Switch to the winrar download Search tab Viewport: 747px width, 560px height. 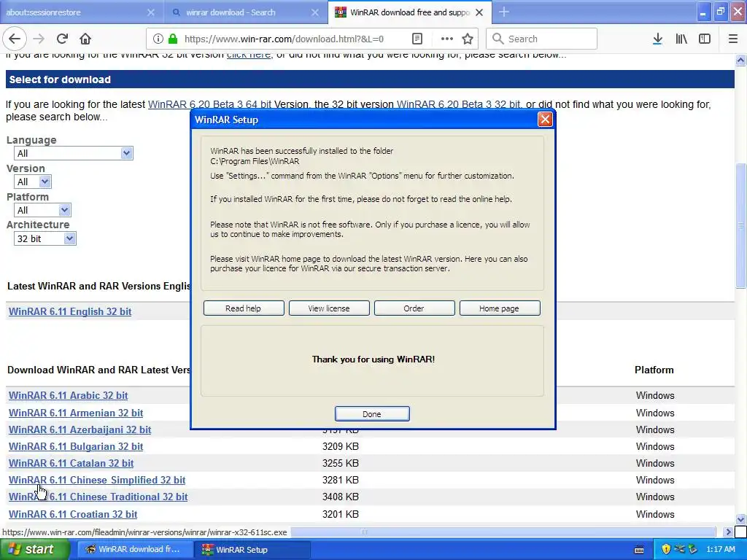pos(247,12)
